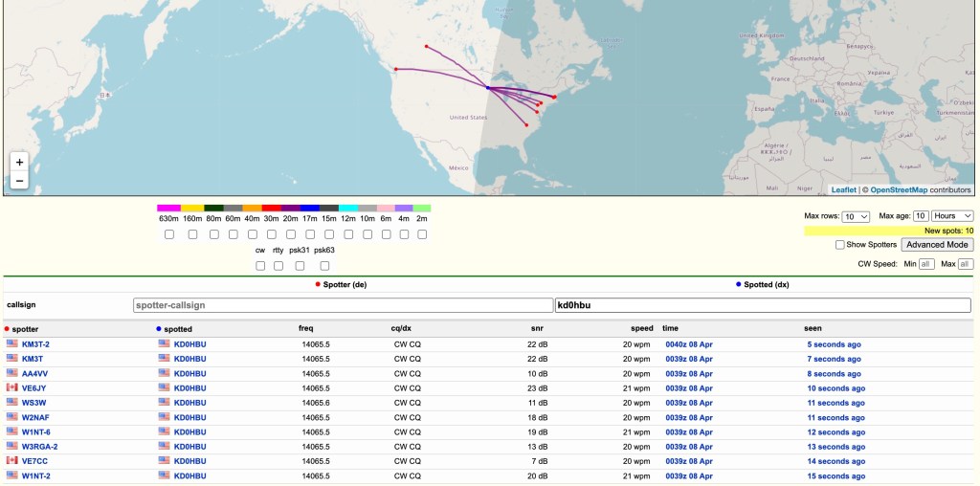Open spotter AA4VV callsign link
The width and height of the screenshot is (980, 486).
(x=33, y=373)
